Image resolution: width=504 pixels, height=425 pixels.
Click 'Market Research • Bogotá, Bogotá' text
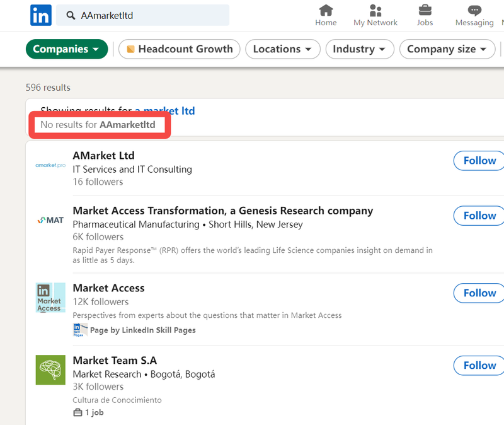pos(144,374)
